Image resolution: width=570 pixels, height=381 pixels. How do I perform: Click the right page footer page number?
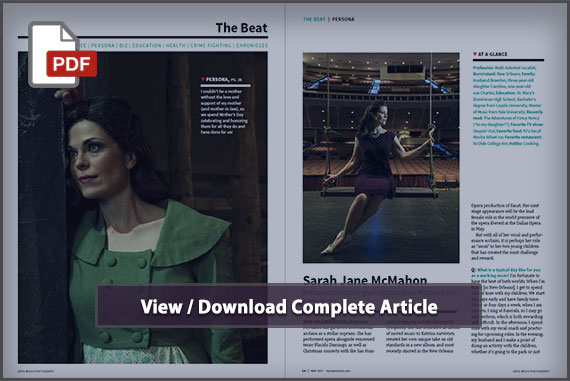click(304, 371)
